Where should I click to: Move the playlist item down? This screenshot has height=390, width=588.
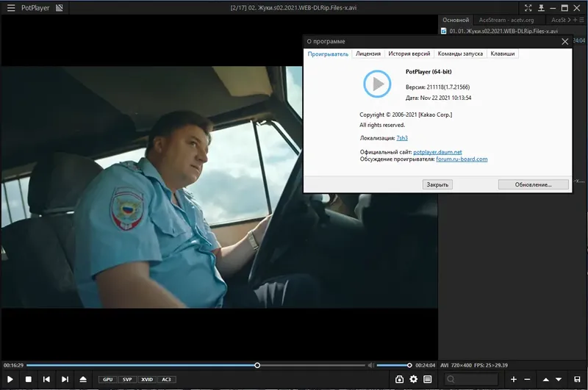pos(559,380)
